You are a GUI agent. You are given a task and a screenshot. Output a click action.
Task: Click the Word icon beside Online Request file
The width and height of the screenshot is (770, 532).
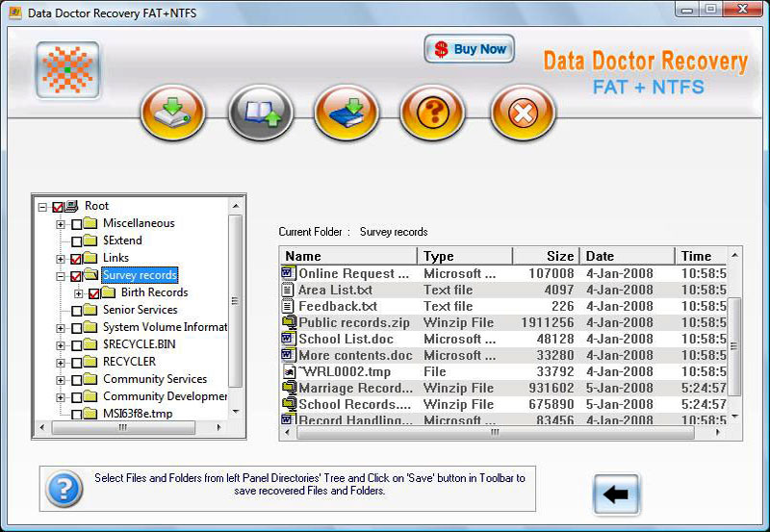(x=288, y=273)
